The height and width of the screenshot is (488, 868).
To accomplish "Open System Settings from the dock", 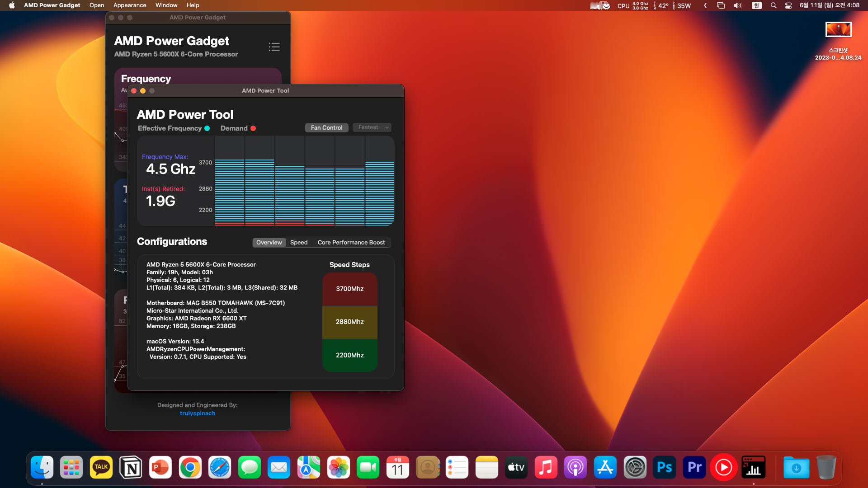I will pyautogui.click(x=635, y=467).
